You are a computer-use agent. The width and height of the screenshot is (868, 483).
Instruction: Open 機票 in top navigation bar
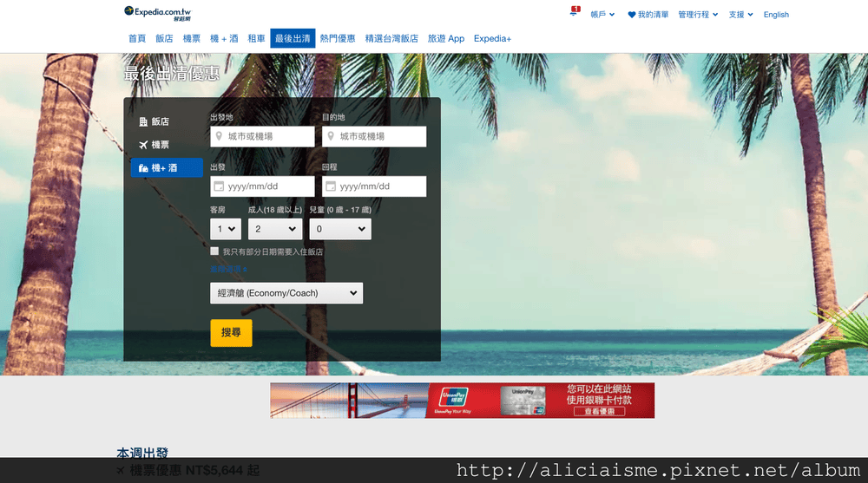[192, 39]
